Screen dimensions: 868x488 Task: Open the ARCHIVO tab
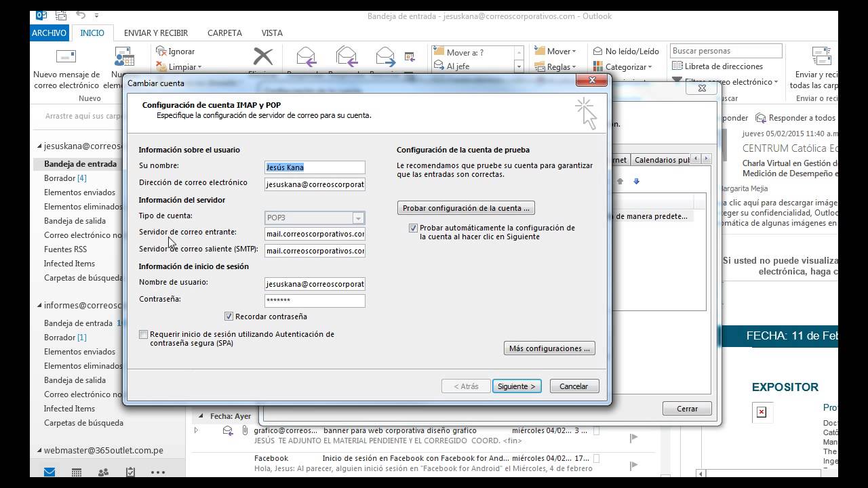(x=50, y=33)
